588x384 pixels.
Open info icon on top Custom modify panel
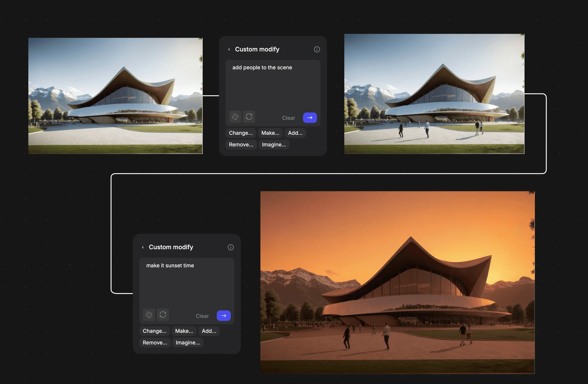(317, 49)
